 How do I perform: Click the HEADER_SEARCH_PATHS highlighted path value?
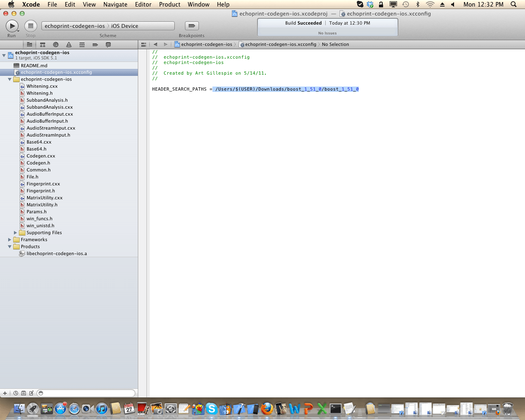tap(286, 89)
